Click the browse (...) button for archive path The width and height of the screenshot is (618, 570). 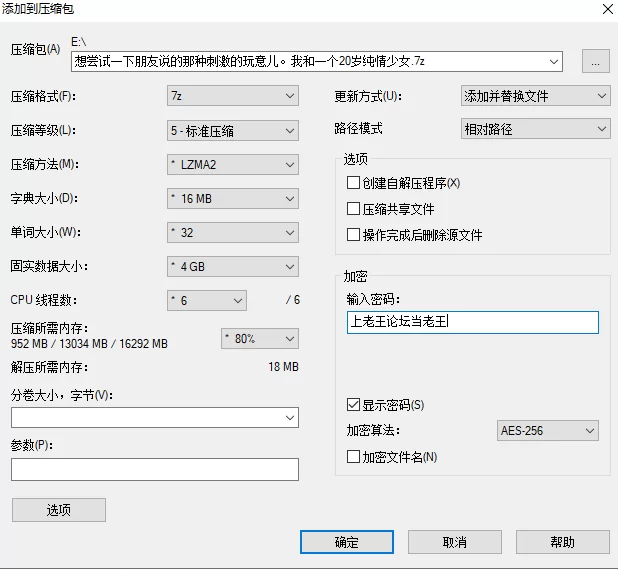(x=595, y=62)
